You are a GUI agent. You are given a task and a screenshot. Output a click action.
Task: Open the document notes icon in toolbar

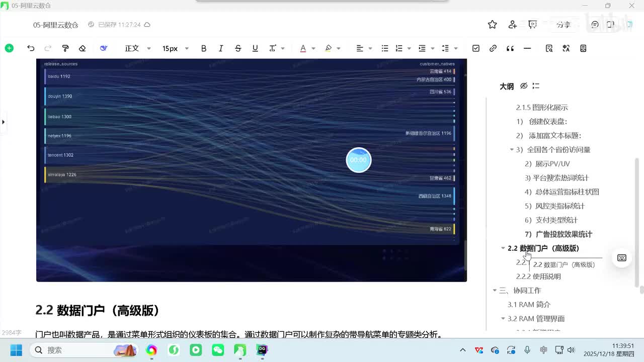click(583, 48)
